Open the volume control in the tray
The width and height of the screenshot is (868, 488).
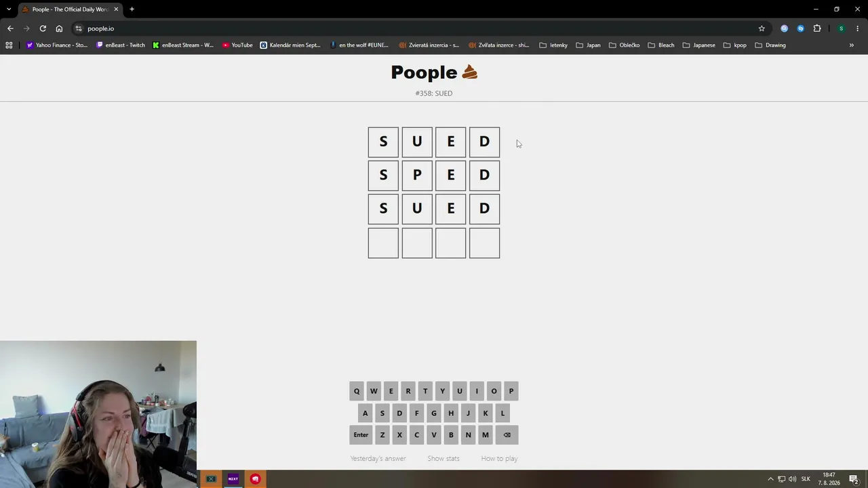pos(792,479)
